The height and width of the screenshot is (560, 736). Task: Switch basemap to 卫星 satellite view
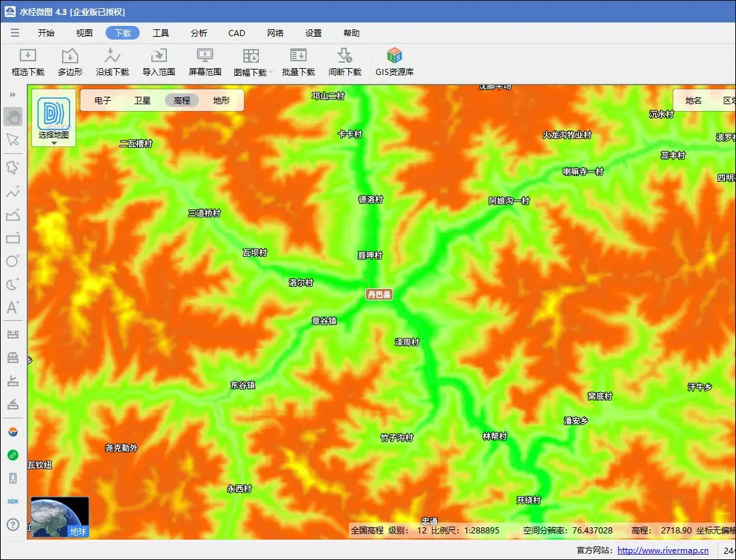pyautogui.click(x=141, y=99)
